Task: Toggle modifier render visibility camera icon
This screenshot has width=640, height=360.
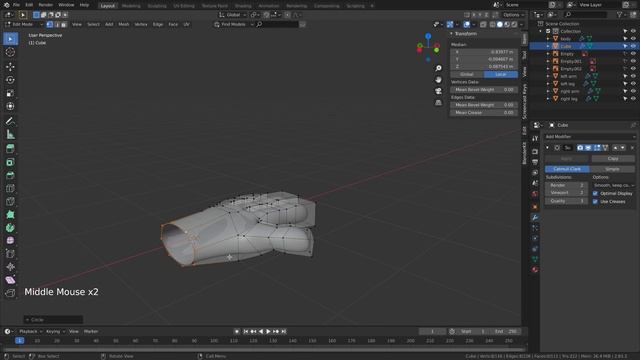Action: pos(580,148)
